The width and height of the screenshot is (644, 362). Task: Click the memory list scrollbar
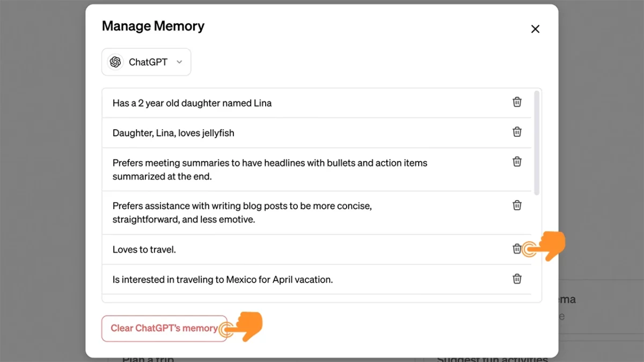pos(537,139)
